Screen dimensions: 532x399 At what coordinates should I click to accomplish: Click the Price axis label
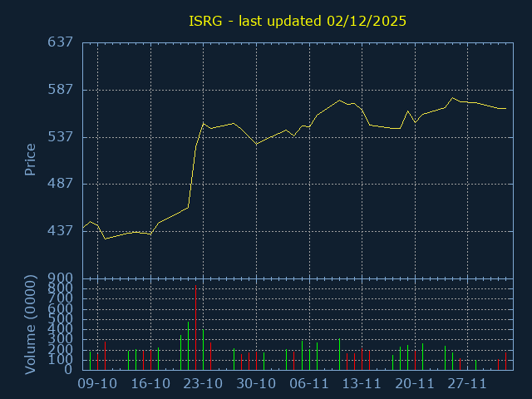[30, 160]
